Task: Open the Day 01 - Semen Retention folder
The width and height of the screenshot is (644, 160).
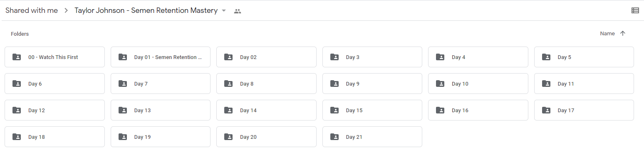Action: point(161,57)
